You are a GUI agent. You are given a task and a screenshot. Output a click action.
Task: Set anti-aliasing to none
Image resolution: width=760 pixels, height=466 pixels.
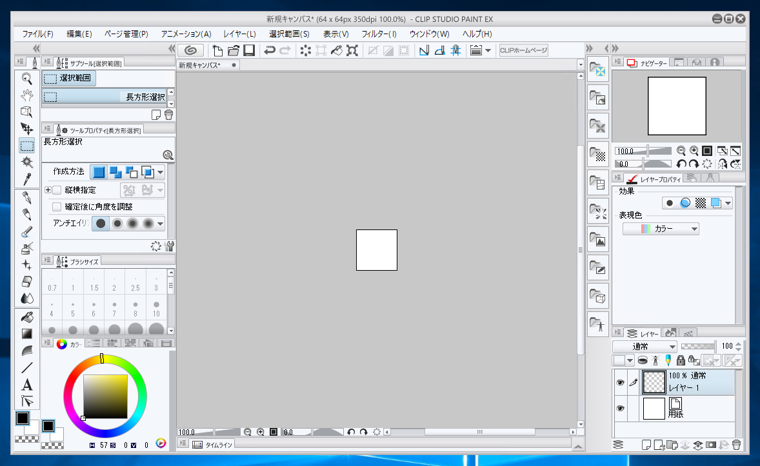pos(100,224)
